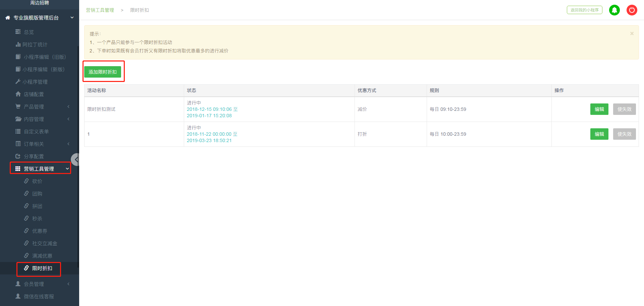Close the yellow tips banner
The width and height of the screenshot is (644, 306).
point(632,34)
